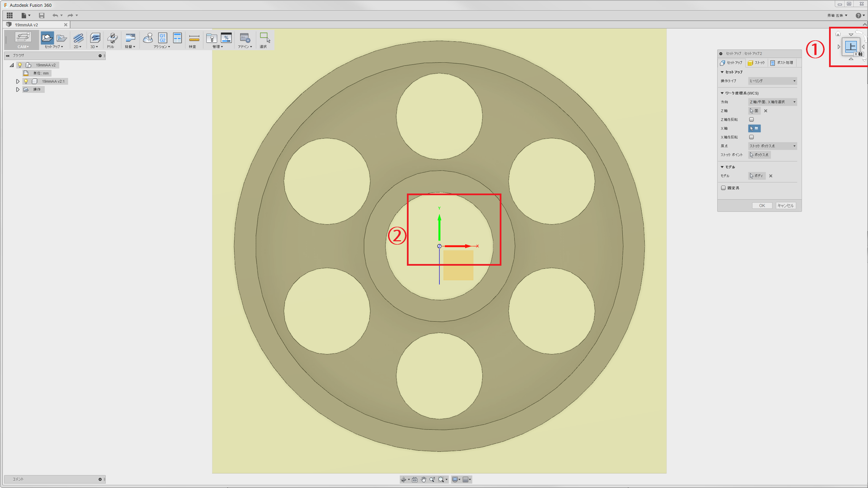
Task: Toggle the Z軸を反転 checkbox
Action: click(751, 120)
